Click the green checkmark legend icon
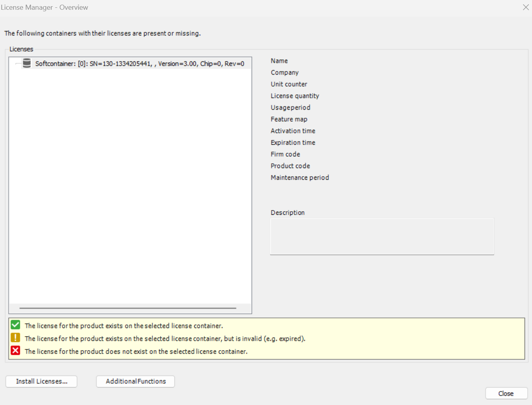Viewport: 532px width, 405px height. click(x=16, y=325)
